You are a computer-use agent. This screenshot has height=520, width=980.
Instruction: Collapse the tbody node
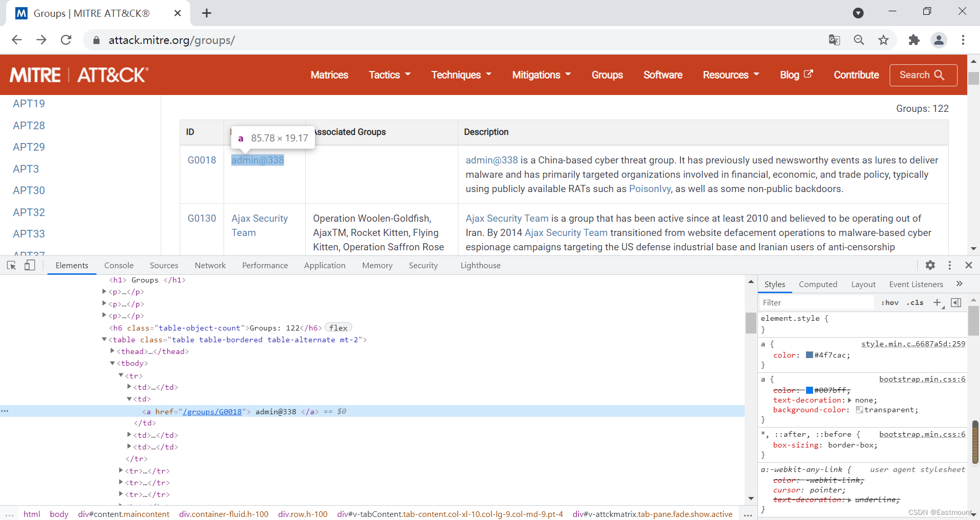112,363
